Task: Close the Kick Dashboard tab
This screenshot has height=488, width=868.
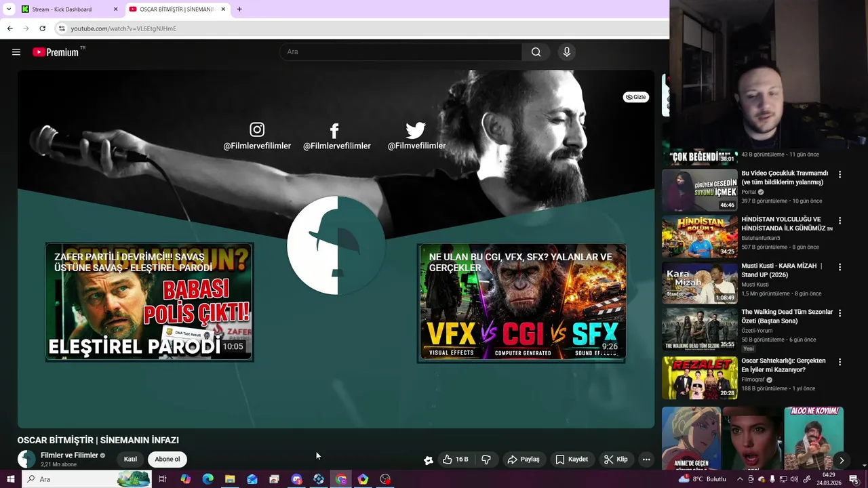Action: coord(115,9)
